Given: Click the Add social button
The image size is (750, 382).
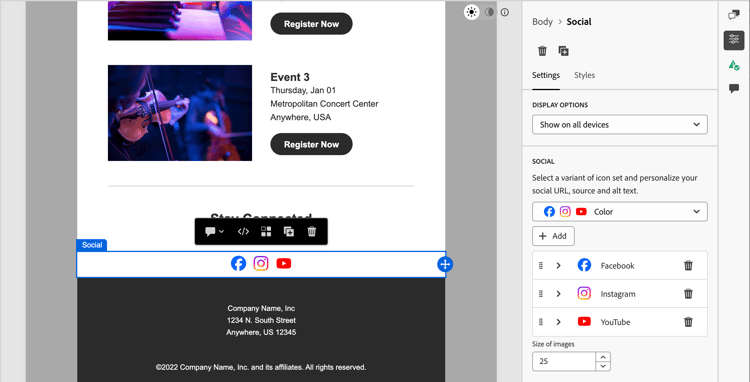Looking at the screenshot, I should tap(553, 236).
